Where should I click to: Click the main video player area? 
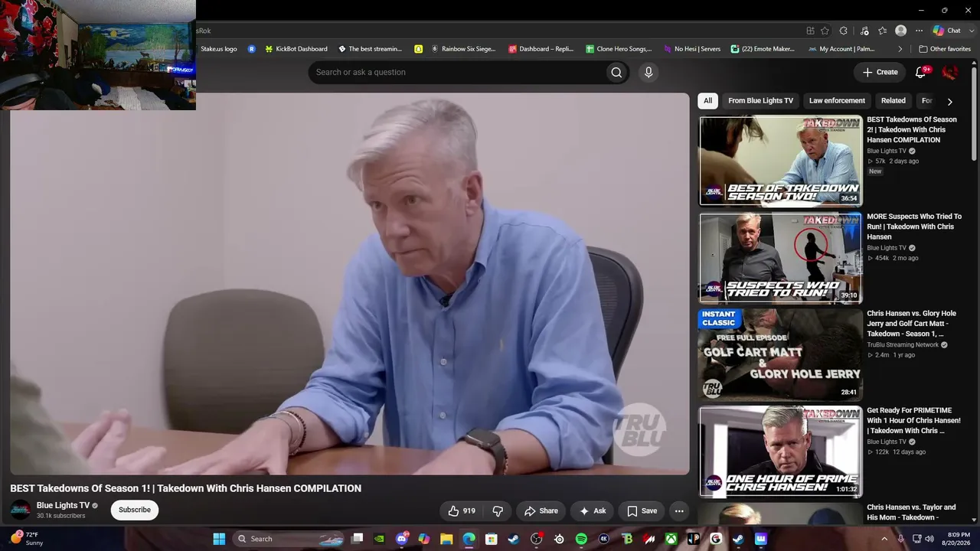[350, 284]
